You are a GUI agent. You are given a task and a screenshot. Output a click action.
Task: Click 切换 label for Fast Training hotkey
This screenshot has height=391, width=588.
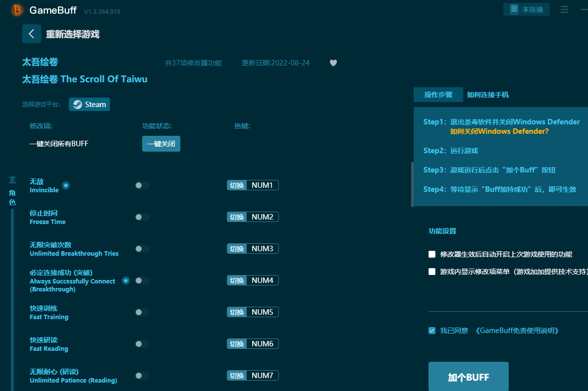click(x=237, y=312)
